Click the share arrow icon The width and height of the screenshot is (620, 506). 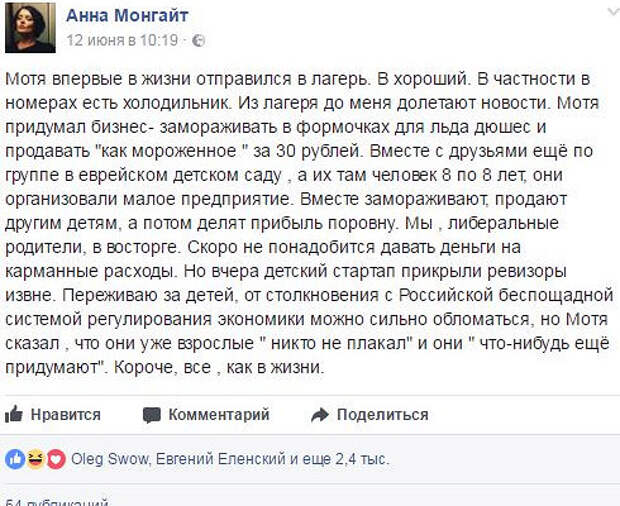(x=320, y=415)
